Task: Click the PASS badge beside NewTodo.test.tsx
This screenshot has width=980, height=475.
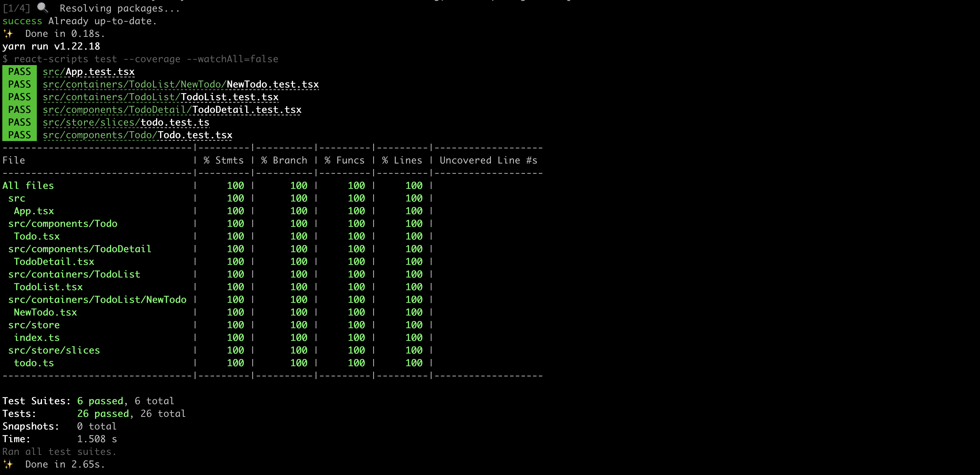Action: [x=19, y=84]
